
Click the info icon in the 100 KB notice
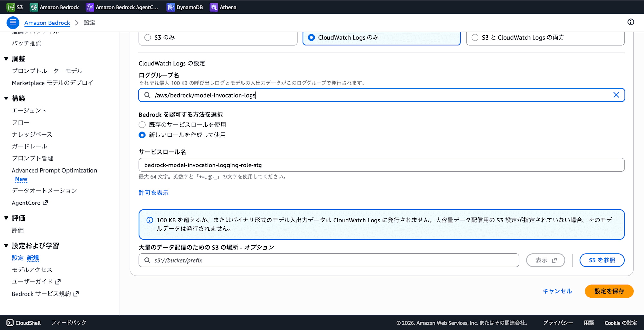(x=150, y=220)
